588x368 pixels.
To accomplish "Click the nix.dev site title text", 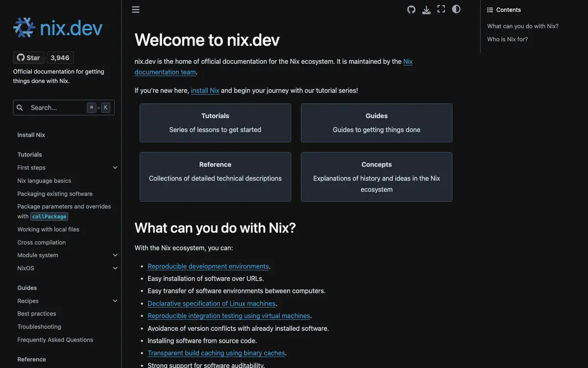I will click(x=71, y=28).
